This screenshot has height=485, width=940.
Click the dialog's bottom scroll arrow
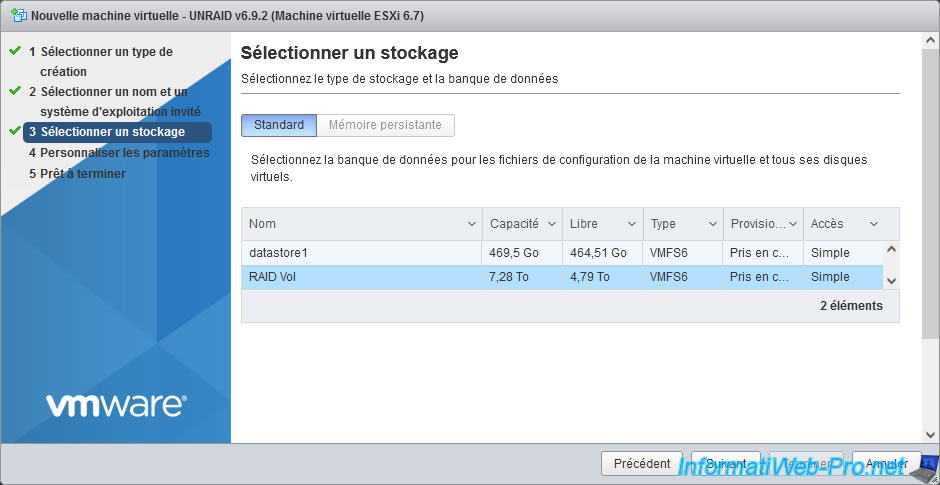[931, 435]
